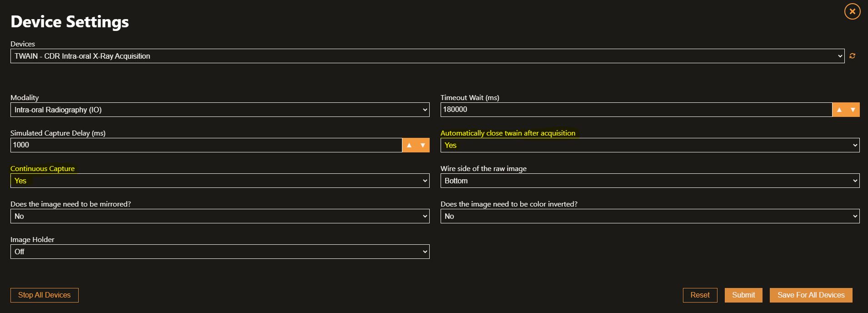Decrease Simulated Capture Delay with down arrow

(x=423, y=145)
